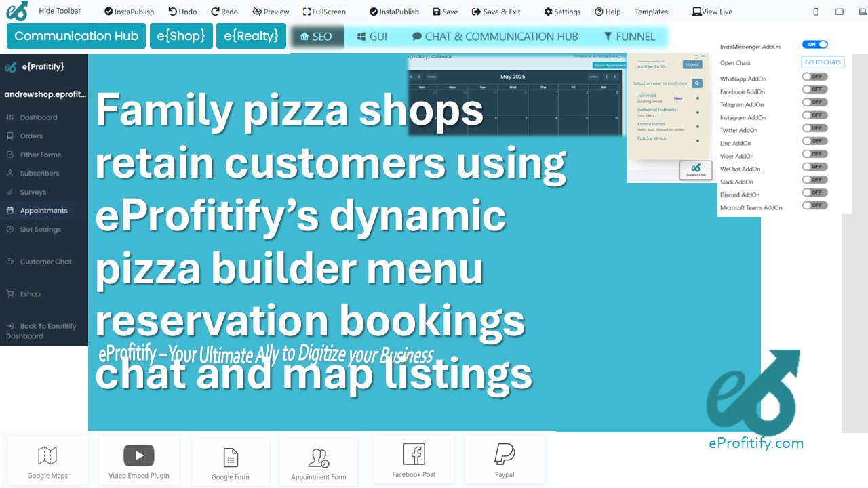This screenshot has height=488, width=868.
Task: Open the CHAT & COMMUNICATION HUB tab
Action: tap(495, 37)
